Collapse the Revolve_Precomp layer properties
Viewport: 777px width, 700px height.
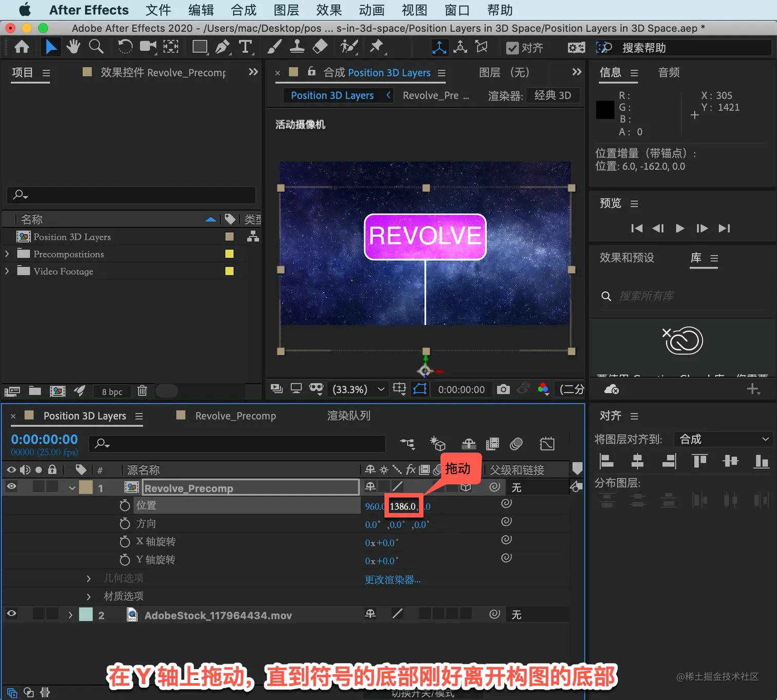[x=72, y=488]
